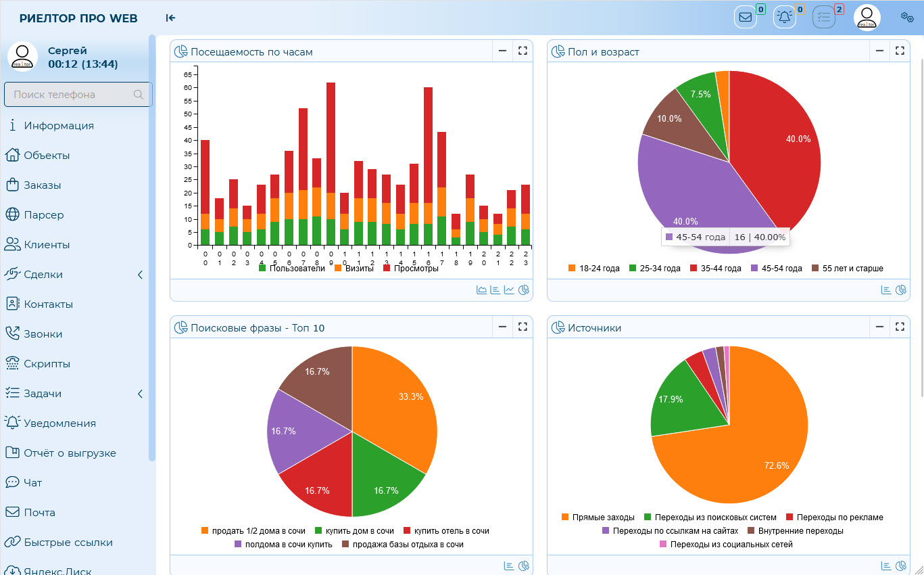Switch hourly traffic chart to line chart
This screenshot has width=924, height=575.
509,290
